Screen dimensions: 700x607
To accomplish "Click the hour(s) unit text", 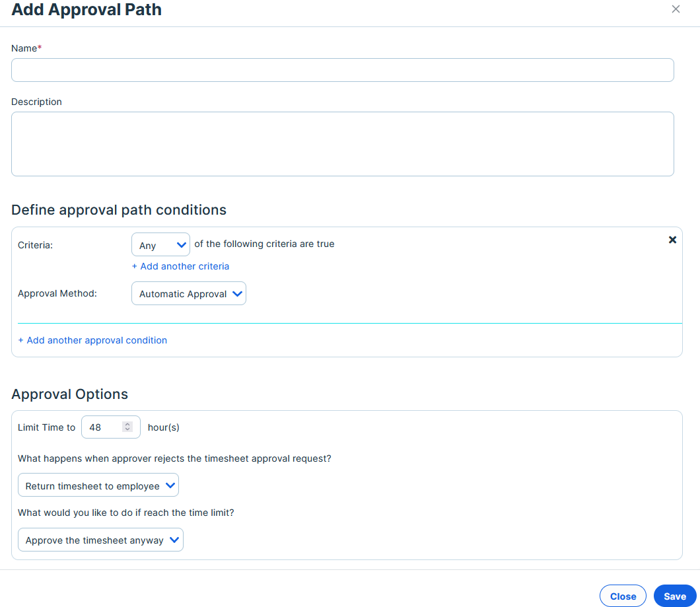I will pyautogui.click(x=163, y=427).
